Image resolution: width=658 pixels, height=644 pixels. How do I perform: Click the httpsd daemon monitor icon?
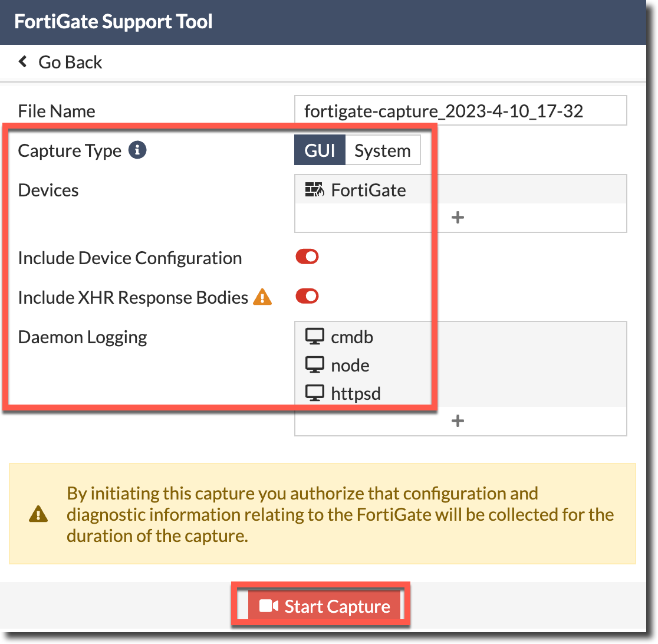(315, 393)
